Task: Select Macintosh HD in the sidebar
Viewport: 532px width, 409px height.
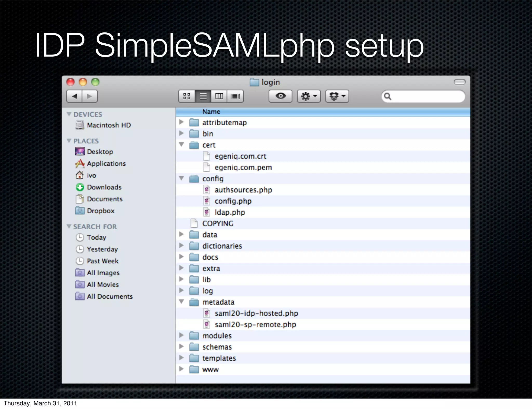Action: coord(103,125)
